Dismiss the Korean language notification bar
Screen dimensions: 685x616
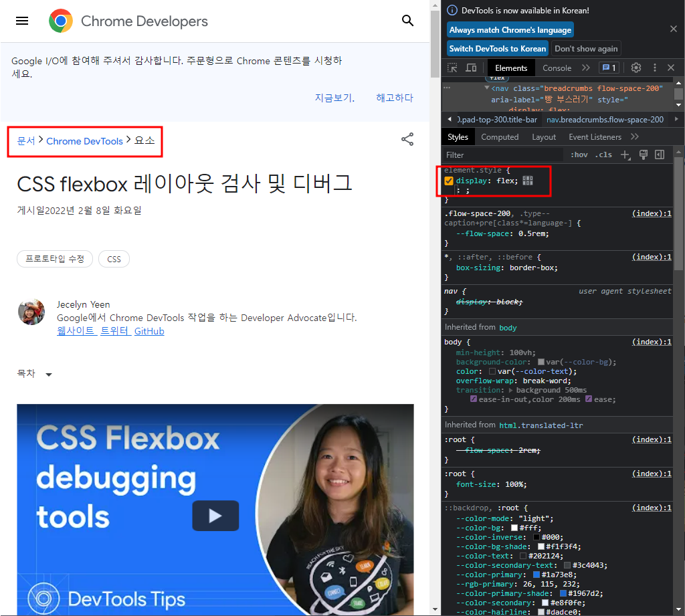pos(673,29)
